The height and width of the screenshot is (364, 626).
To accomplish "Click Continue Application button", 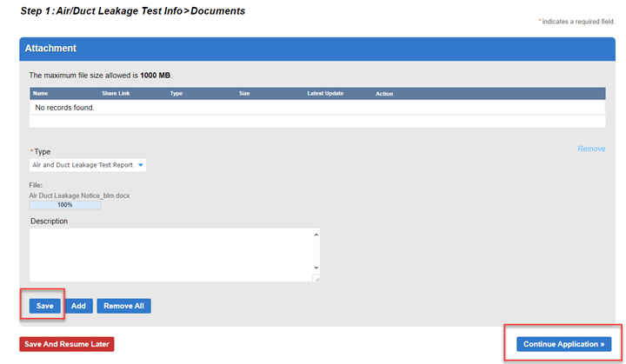I will (x=563, y=344).
